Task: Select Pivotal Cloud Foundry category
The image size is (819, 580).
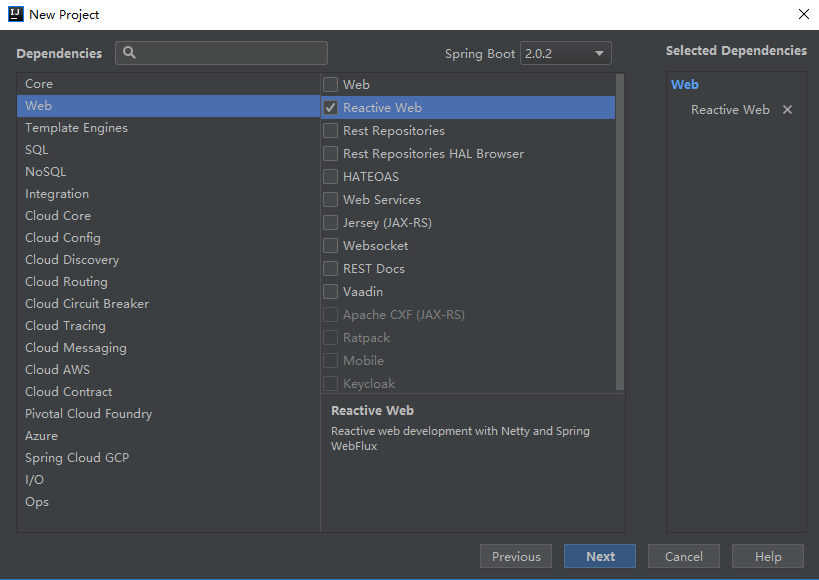Action: coord(168,413)
